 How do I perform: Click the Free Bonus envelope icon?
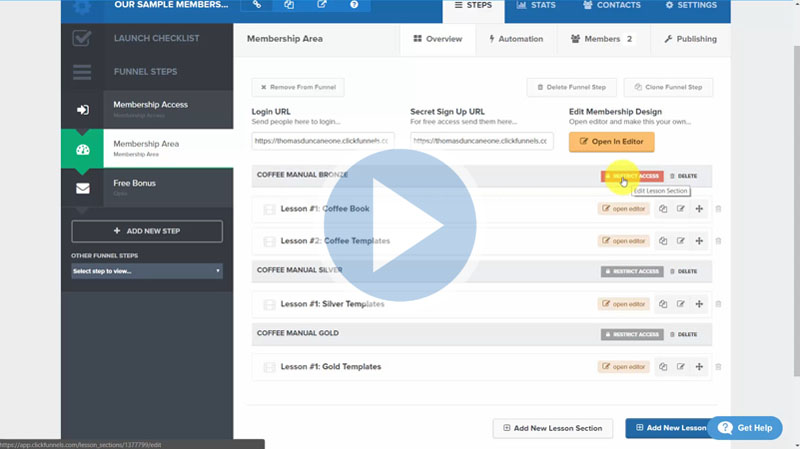(x=82, y=188)
